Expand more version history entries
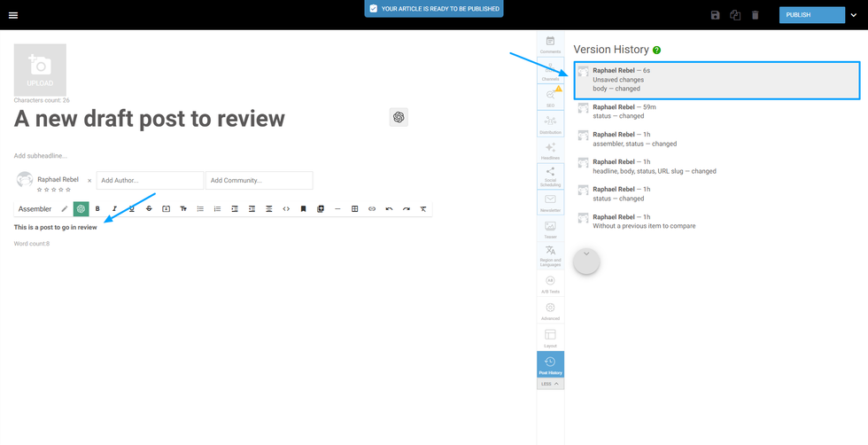868x445 pixels. pyautogui.click(x=586, y=261)
